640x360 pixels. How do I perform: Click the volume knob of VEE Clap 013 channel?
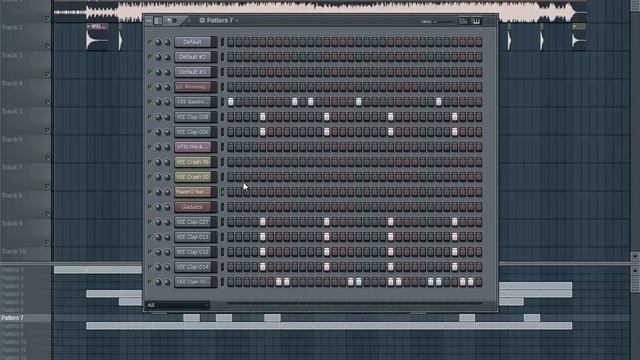(x=167, y=252)
